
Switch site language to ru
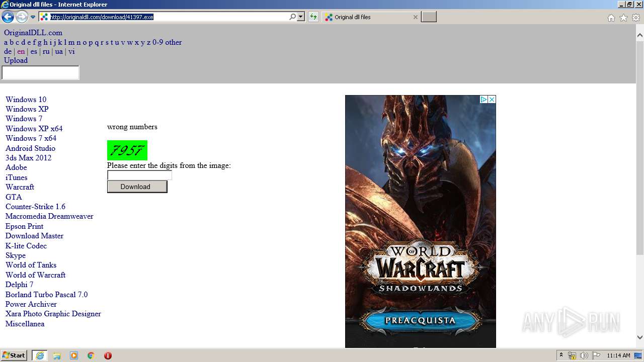point(46,51)
